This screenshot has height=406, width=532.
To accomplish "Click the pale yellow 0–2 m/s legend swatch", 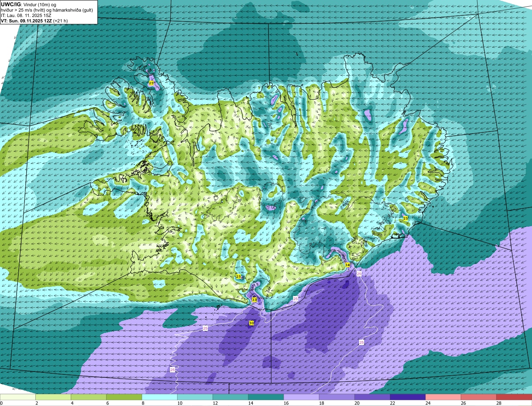I will 18,397.
